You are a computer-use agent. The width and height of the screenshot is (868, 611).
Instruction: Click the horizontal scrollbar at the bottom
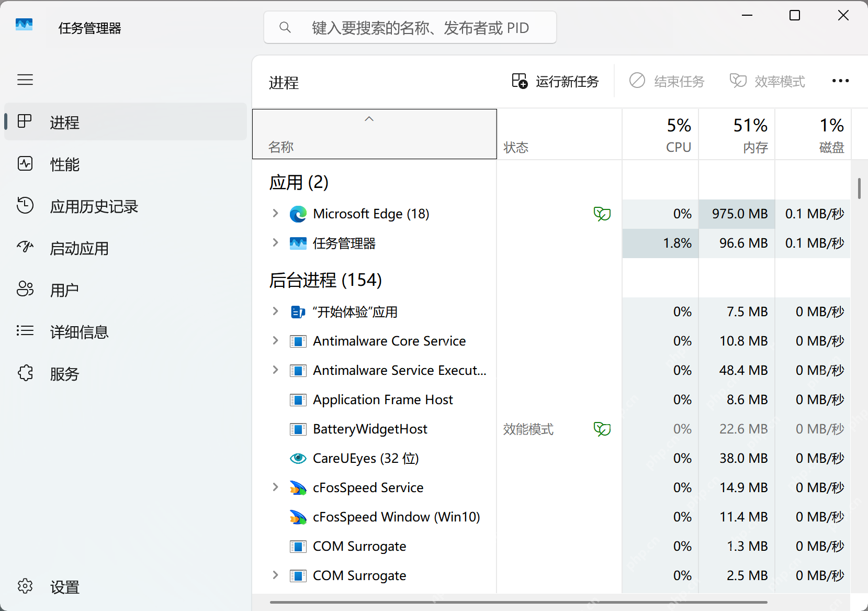[x=518, y=602]
